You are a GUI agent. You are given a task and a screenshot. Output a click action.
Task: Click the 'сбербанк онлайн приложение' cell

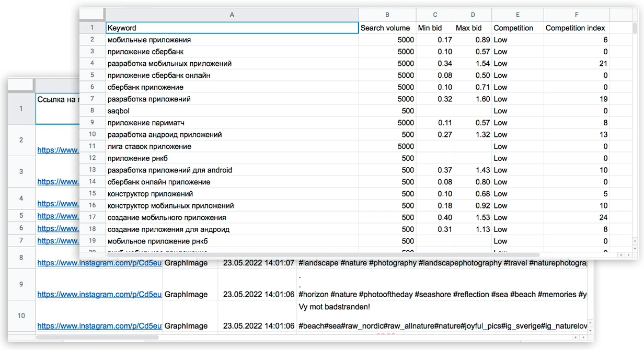[x=232, y=182]
